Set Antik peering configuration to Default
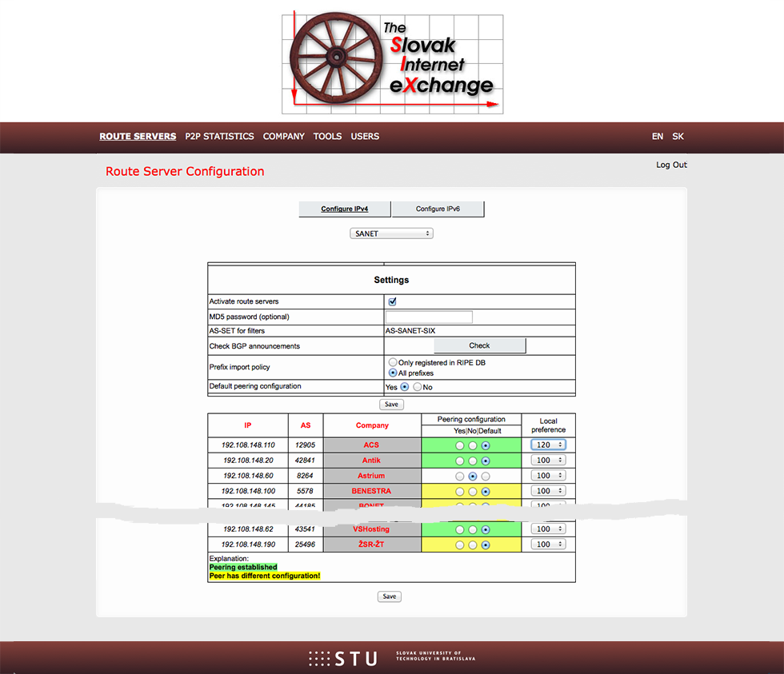Image resolution: width=784 pixels, height=674 pixels. [x=486, y=461]
